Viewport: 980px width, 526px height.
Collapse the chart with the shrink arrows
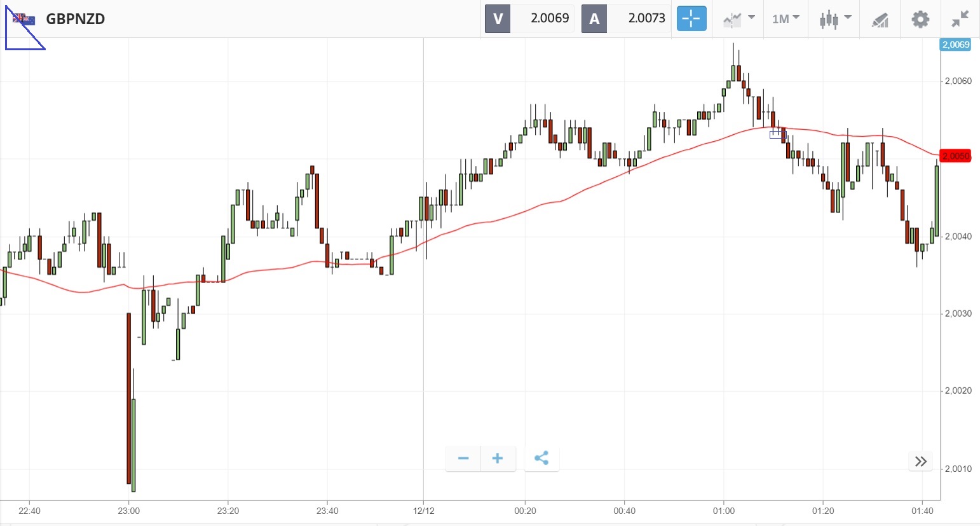pyautogui.click(x=960, y=19)
